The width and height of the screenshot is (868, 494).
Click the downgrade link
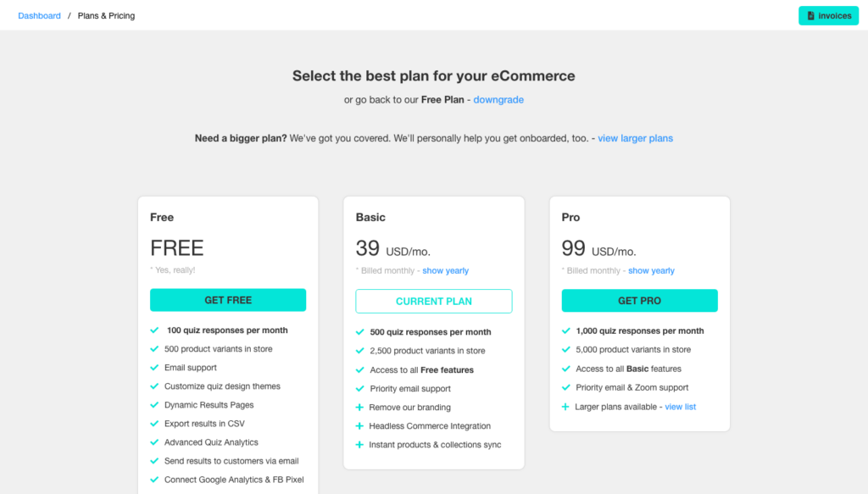[x=498, y=100]
